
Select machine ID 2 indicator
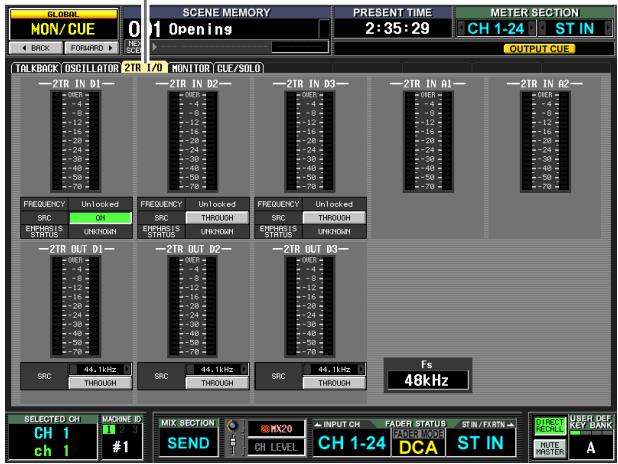(122, 429)
